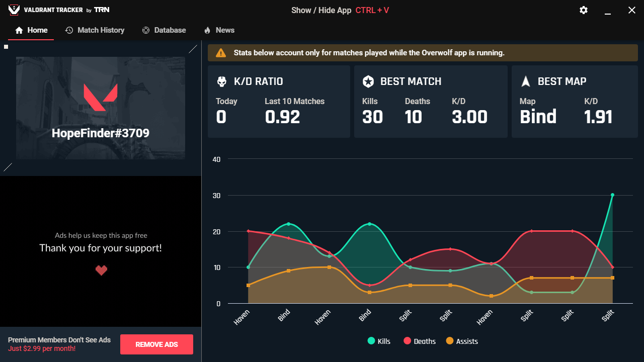Switch to the Home tab
Viewport: 644px width, 362px height.
click(x=31, y=30)
